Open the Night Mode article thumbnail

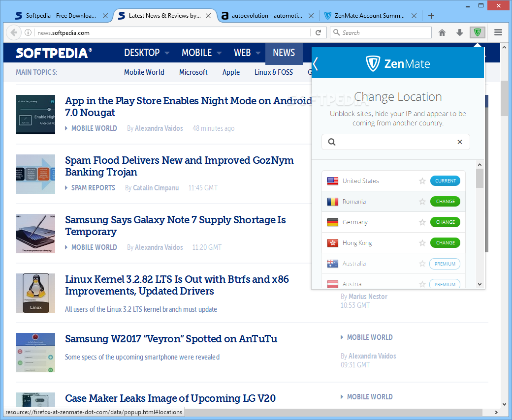pos(35,115)
